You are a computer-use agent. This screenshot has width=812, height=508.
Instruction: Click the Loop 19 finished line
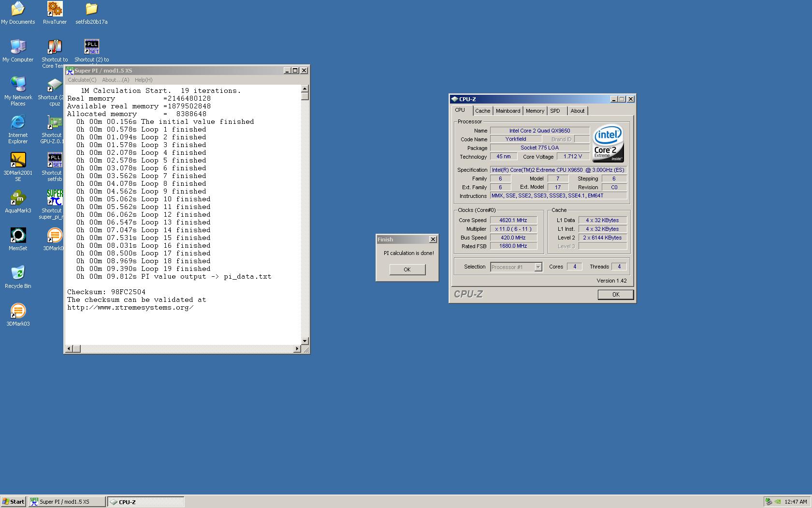click(143, 269)
